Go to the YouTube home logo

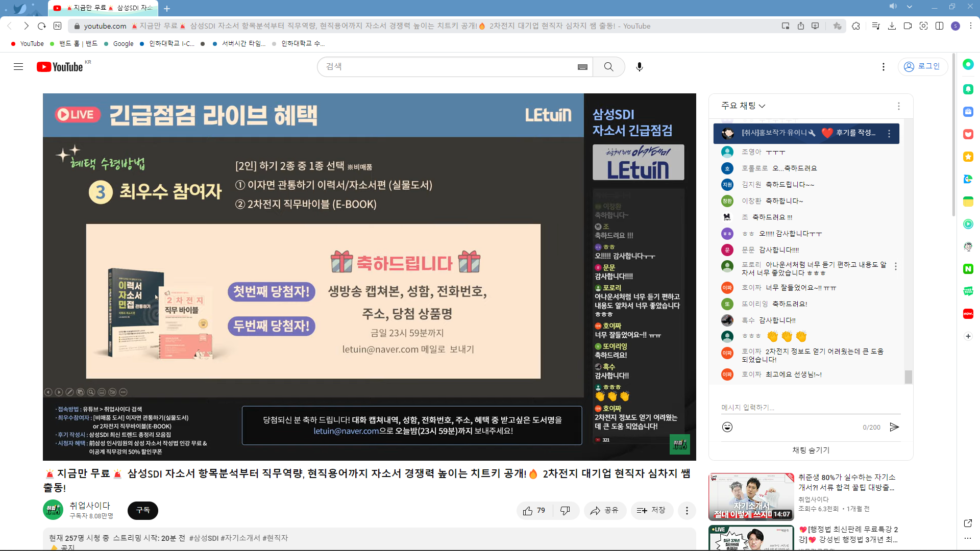coord(60,67)
